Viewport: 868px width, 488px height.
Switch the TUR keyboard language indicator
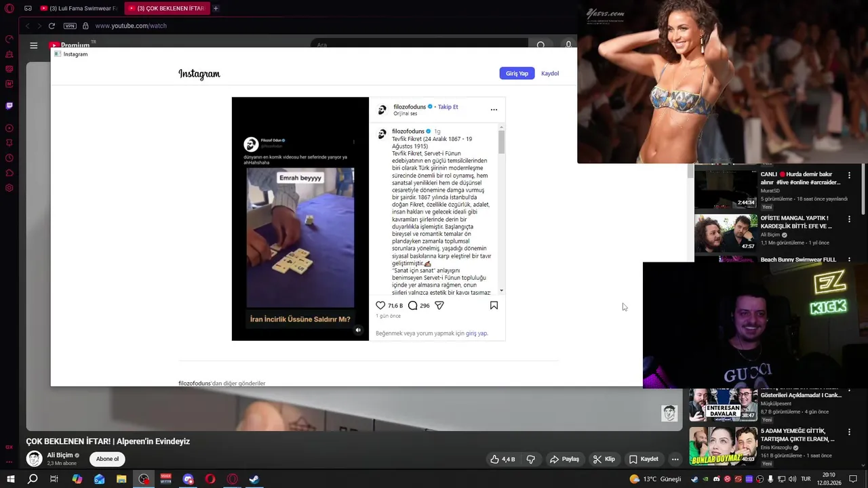806,479
